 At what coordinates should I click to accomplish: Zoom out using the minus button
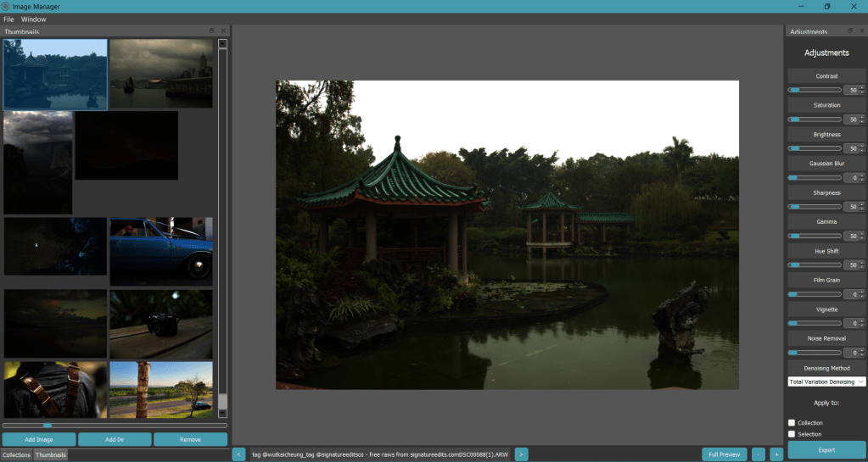click(x=758, y=454)
